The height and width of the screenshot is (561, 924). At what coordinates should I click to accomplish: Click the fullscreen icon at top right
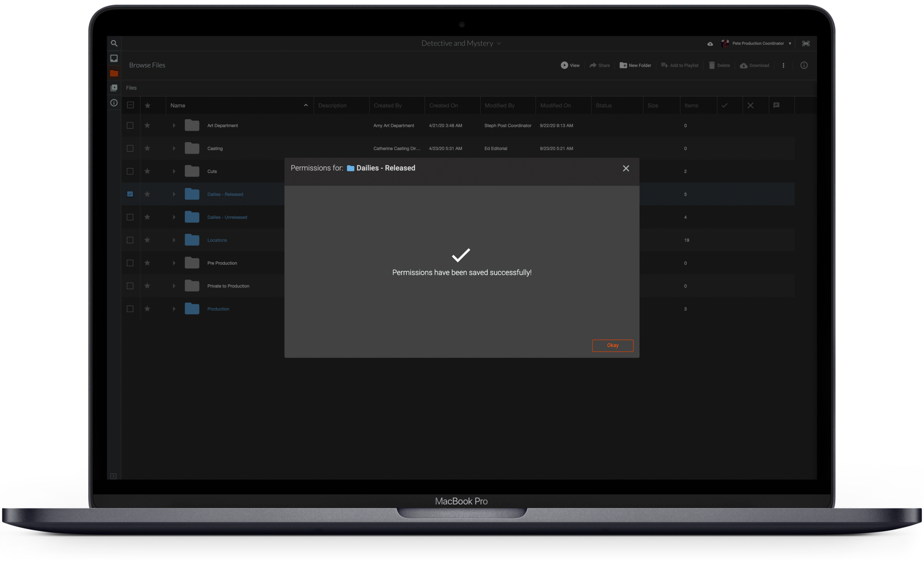click(x=806, y=43)
